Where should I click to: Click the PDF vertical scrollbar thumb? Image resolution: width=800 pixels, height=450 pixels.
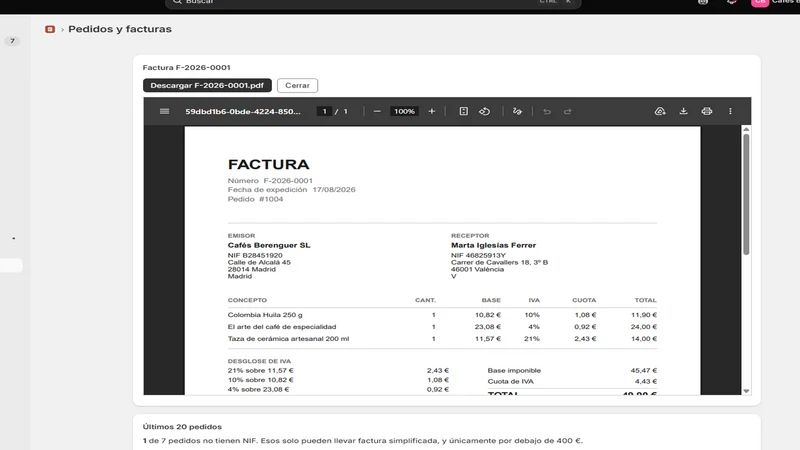[746, 194]
